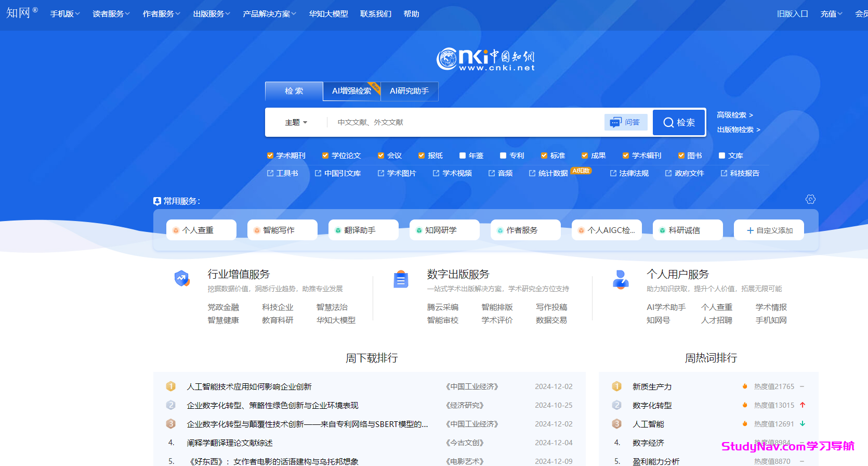Image resolution: width=868 pixels, height=466 pixels.
Task: Open 华知大模型 in top menu
Action: click(x=328, y=14)
